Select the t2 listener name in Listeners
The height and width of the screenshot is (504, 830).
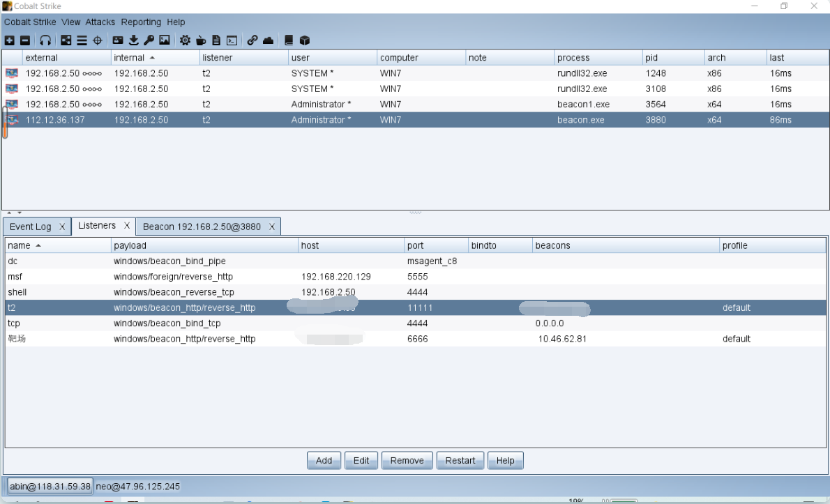coord(12,308)
